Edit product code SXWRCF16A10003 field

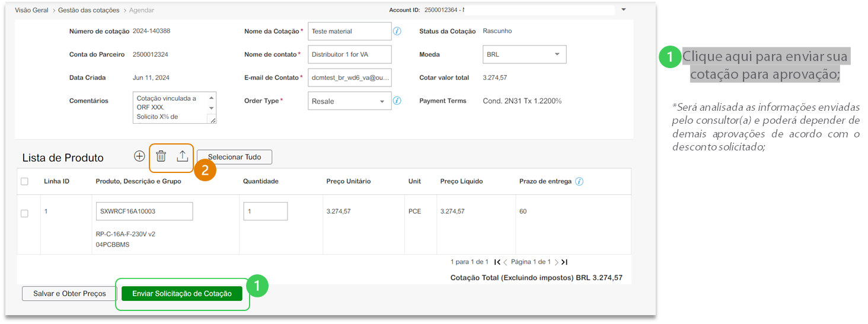144,211
